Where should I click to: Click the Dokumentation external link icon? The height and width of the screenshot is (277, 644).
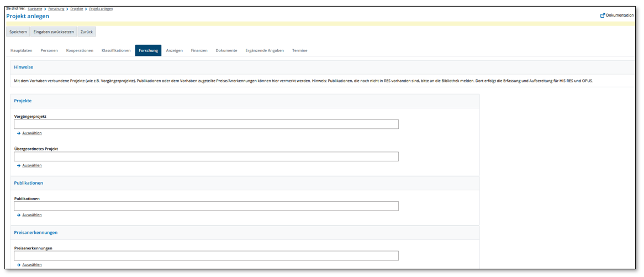pyautogui.click(x=603, y=15)
